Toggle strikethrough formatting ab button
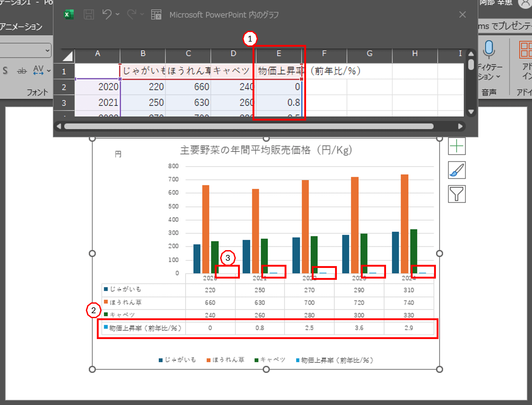 [22, 71]
